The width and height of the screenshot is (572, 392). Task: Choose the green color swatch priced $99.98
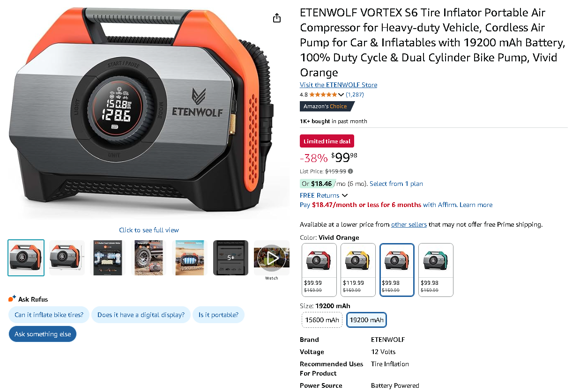click(x=436, y=270)
